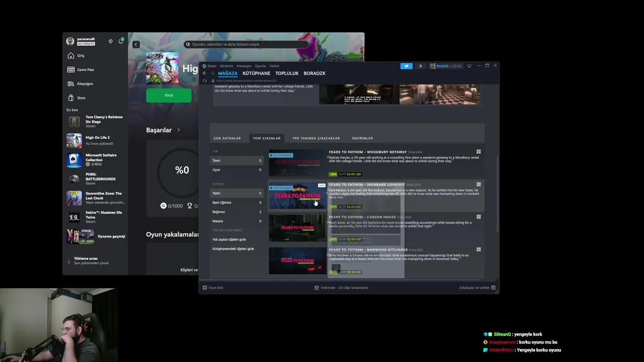Open the Arkadaşlar menu

244,66
